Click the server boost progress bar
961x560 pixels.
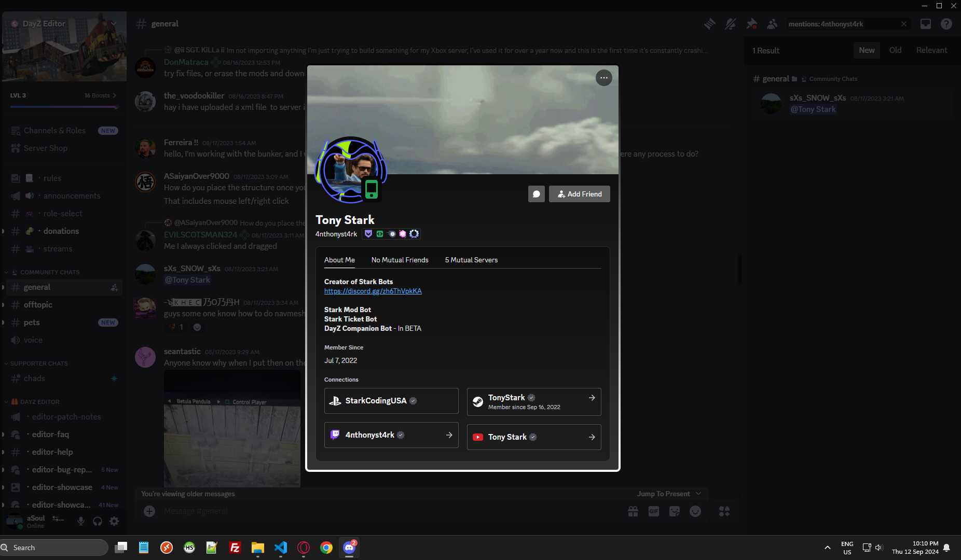coord(64,107)
